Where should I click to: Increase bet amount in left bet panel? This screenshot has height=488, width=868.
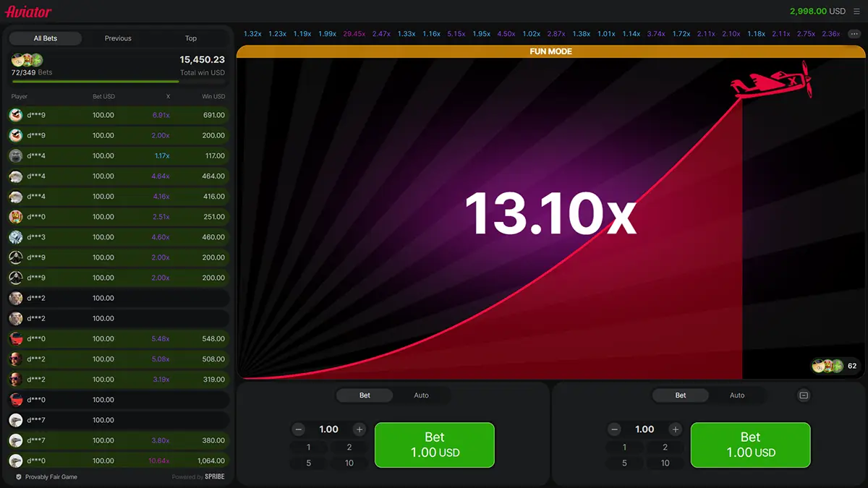tap(359, 429)
